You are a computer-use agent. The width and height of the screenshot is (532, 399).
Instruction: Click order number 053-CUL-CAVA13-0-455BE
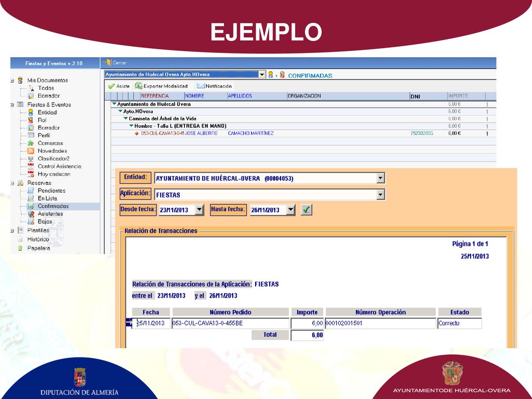[x=230, y=323]
